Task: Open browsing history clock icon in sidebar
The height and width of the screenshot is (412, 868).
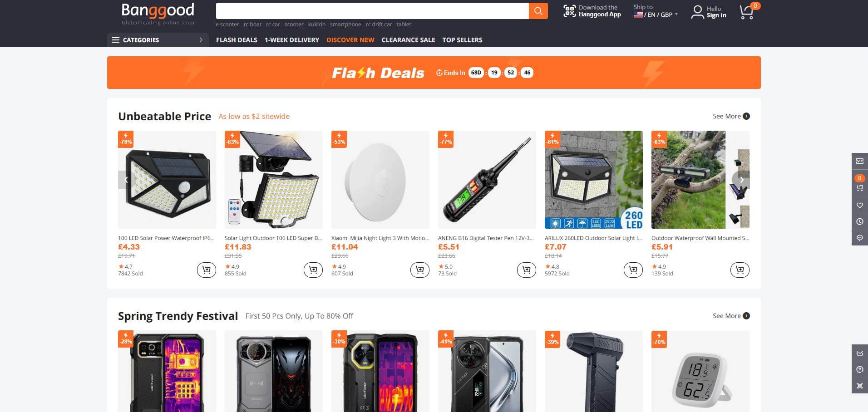Action: click(x=859, y=221)
